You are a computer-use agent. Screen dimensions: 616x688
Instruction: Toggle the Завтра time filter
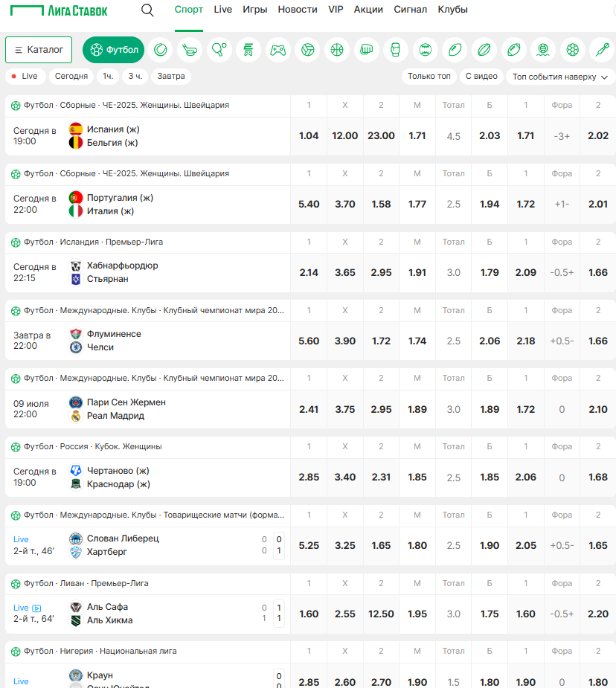171,76
